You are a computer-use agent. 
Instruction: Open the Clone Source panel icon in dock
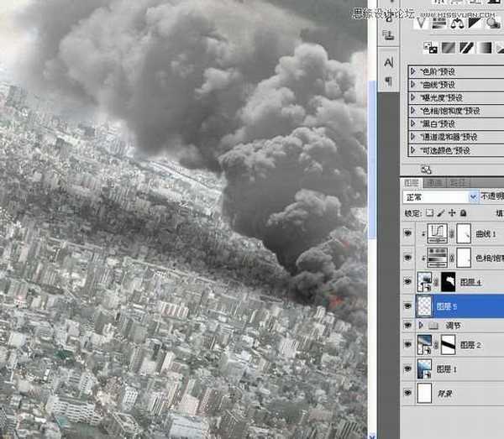(x=389, y=34)
